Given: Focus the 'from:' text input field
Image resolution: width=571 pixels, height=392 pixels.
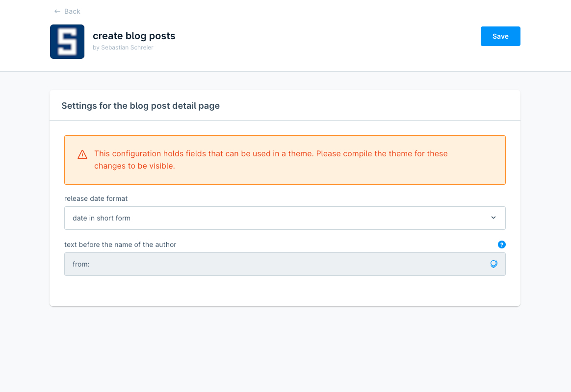Looking at the screenshot, I should 275,264.
